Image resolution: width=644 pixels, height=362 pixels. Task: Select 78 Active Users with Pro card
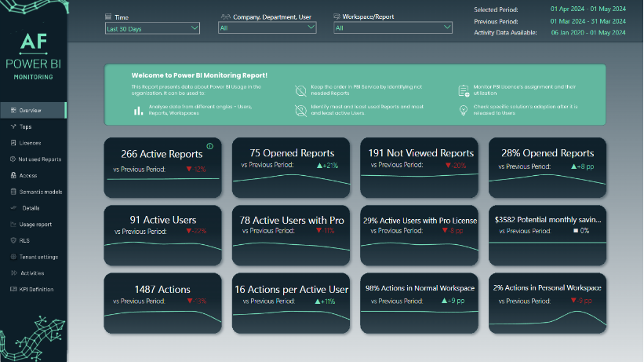291,236
